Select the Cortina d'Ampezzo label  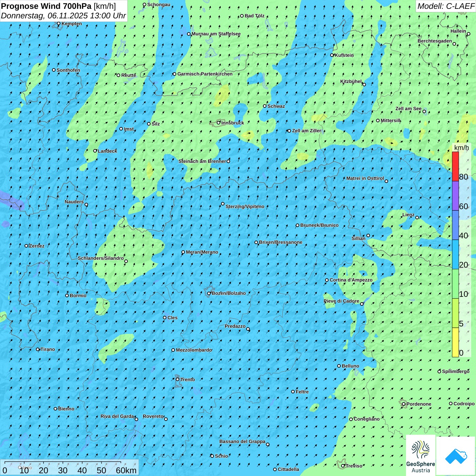[351, 280]
